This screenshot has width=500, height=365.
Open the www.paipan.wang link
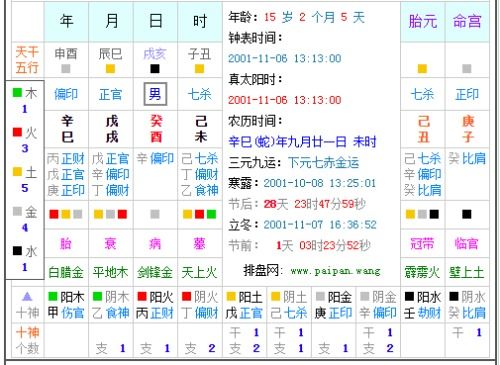[335, 271]
